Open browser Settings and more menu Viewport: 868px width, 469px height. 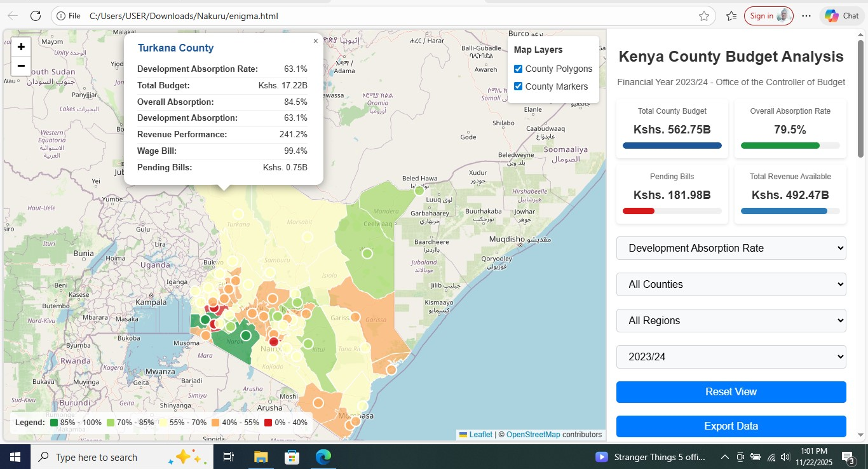click(x=806, y=16)
